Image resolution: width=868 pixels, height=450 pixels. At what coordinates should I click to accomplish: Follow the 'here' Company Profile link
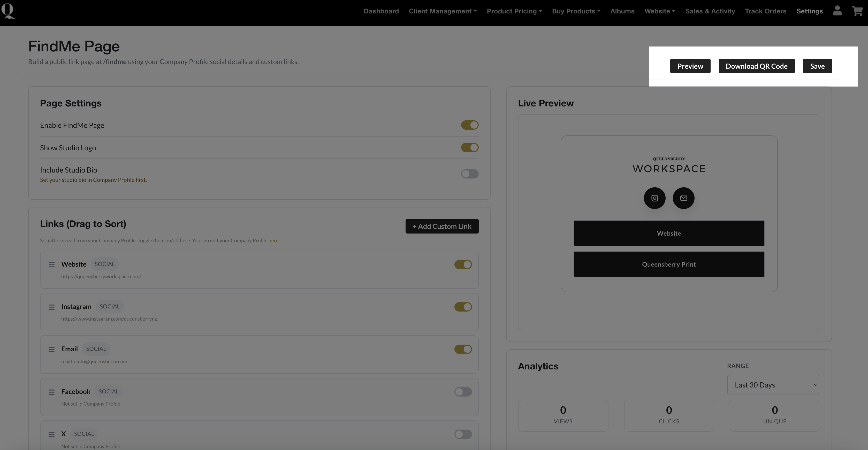[x=273, y=240]
